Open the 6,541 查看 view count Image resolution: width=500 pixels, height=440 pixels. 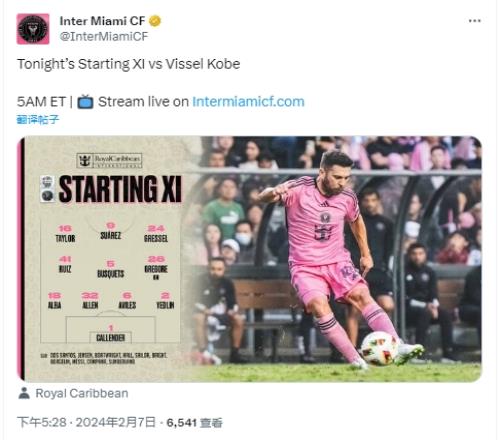click(x=194, y=423)
